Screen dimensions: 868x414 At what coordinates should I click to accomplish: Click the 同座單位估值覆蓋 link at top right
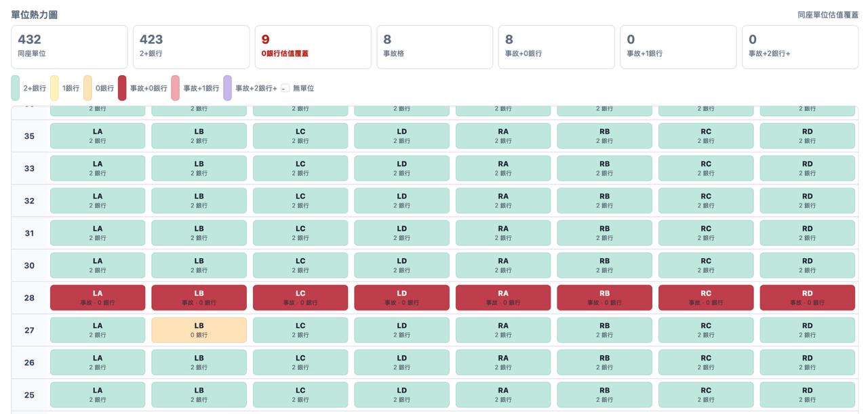click(828, 14)
